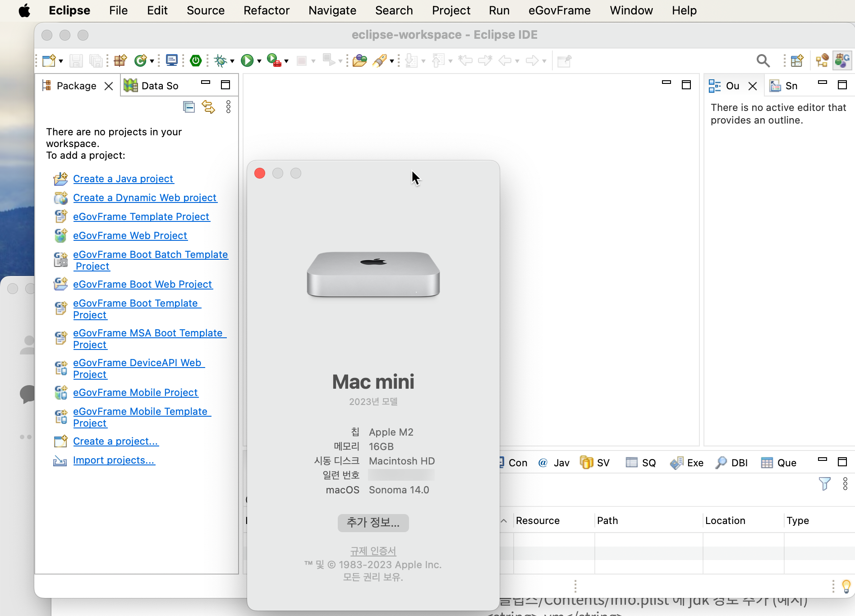This screenshot has width=855, height=616.
Task: Open the Search flashlight dropdown arrow
Action: point(392,61)
